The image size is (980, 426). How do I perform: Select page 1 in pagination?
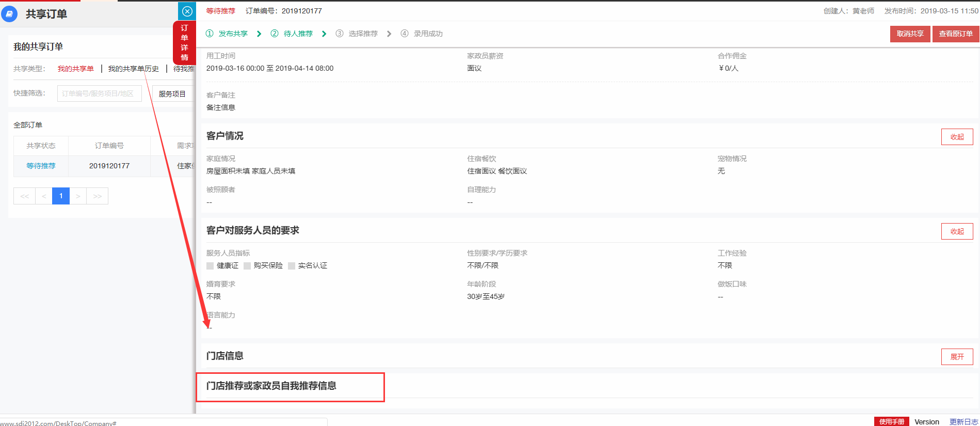coord(61,196)
